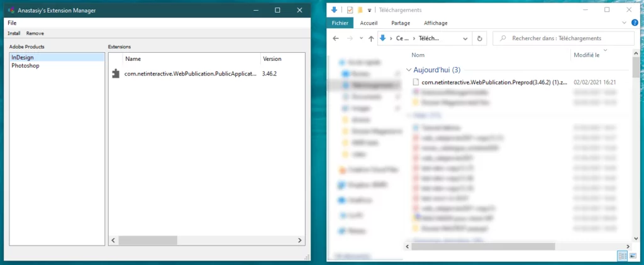Viewport: 644px width, 265px height.
Task: Click Extension Manager title bar app icon
Action: pos(12,10)
